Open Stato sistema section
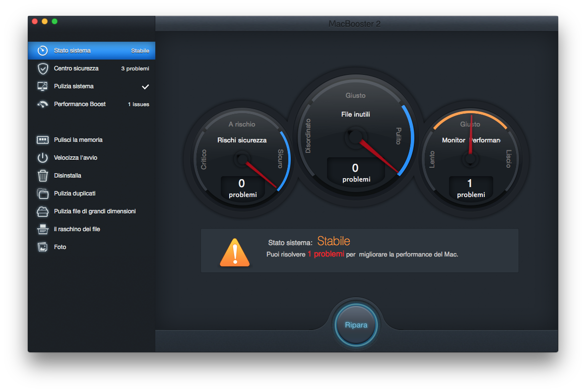The image size is (586, 392). (x=92, y=51)
